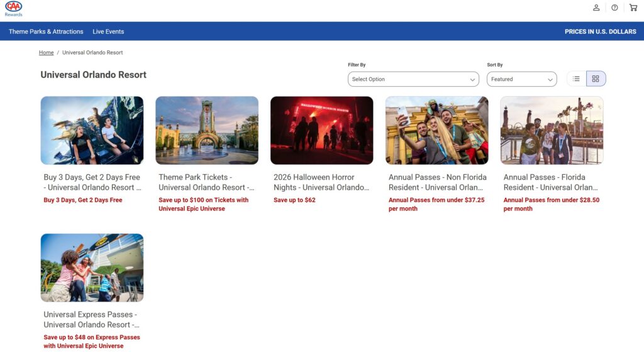Go to Home breadcrumb link
644x353 pixels.
[46, 53]
